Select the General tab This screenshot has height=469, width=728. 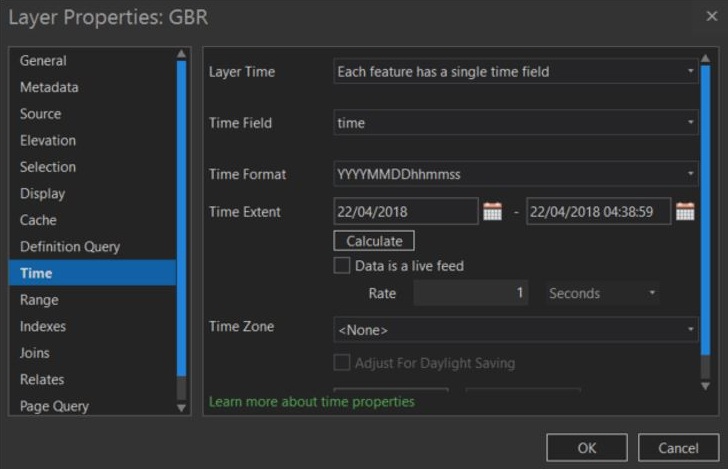click(92, 60)
